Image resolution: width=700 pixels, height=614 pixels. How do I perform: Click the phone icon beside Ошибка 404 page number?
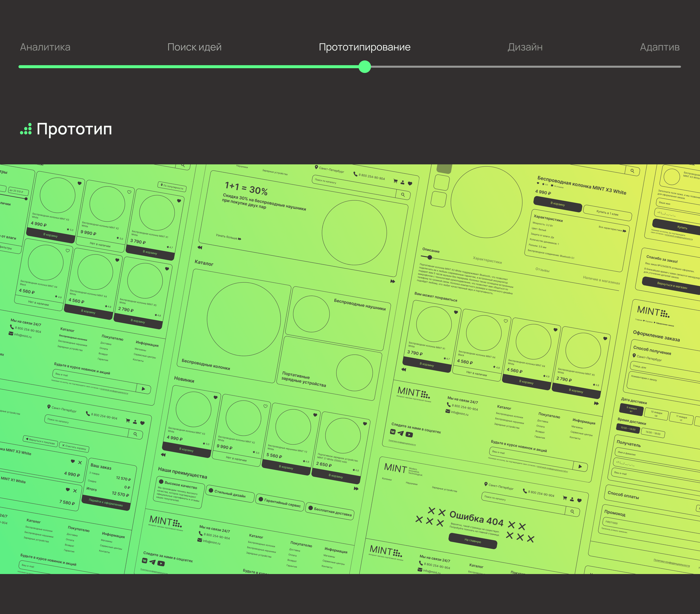[525, 491]
